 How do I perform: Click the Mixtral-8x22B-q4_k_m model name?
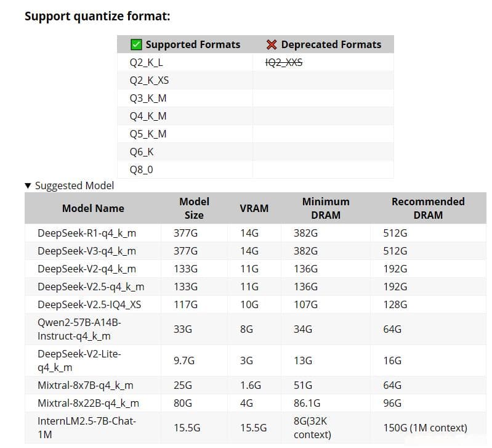coord(88,403)
